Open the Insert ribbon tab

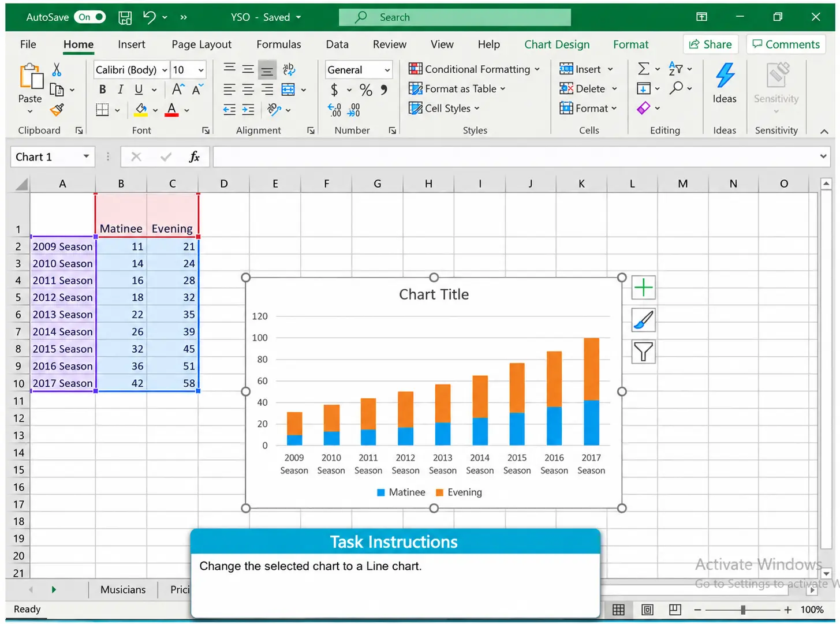point(132,44)
